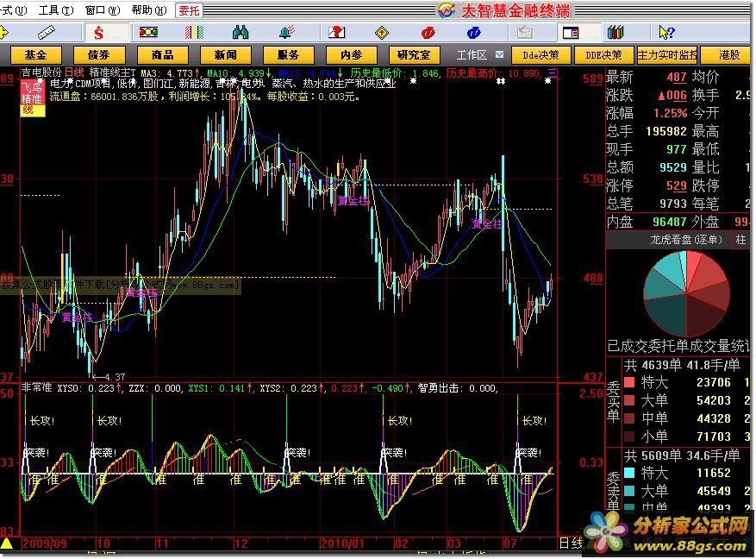The height and width of the screenshot is (559, 756).
Task: Click the 最新 price value 487
Action: coord(677,77)
